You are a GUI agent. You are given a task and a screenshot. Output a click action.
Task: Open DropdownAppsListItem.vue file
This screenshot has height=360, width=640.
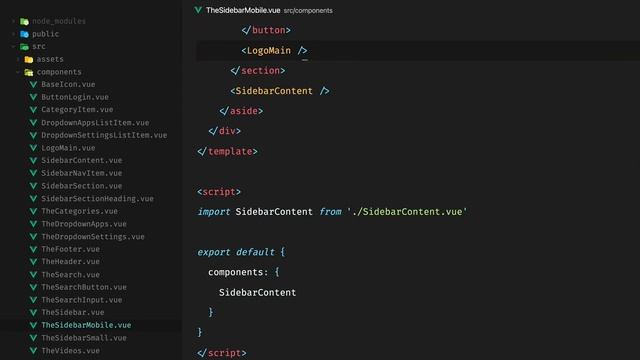[x=95, y=122]
